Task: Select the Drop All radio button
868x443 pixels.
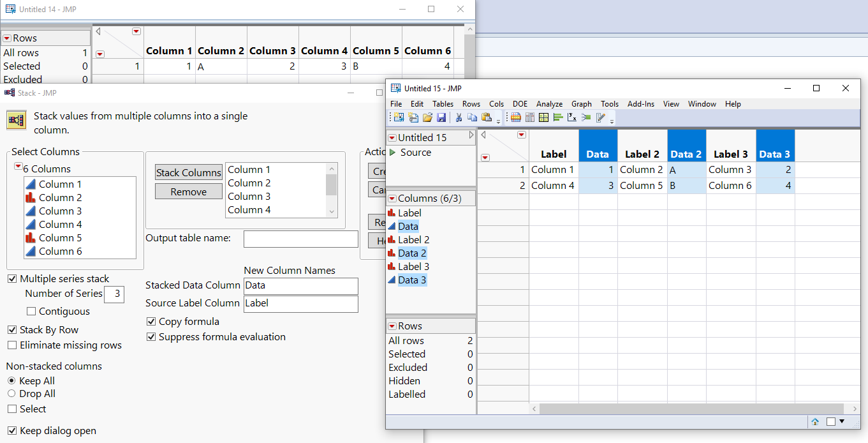Action: point(11,394)
